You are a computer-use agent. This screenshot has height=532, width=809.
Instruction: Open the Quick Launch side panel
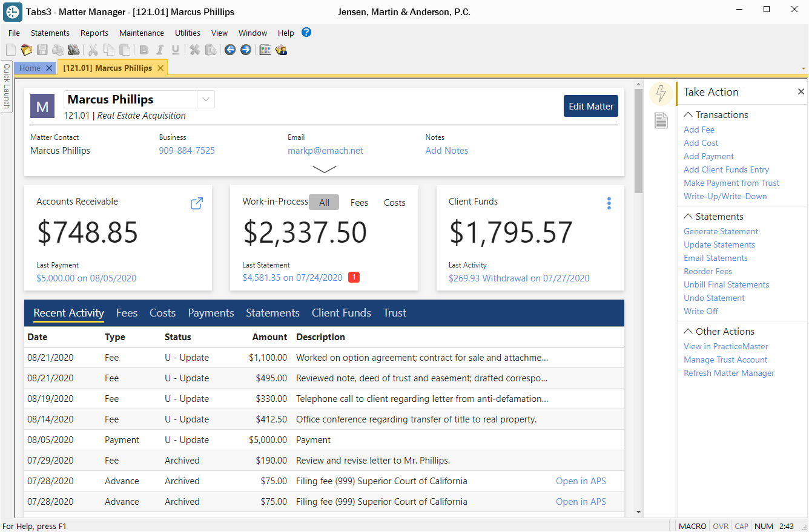click(7, 86)
